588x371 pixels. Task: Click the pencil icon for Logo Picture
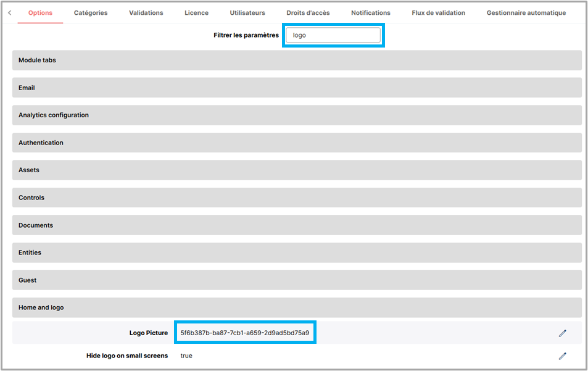coord(562,333)
